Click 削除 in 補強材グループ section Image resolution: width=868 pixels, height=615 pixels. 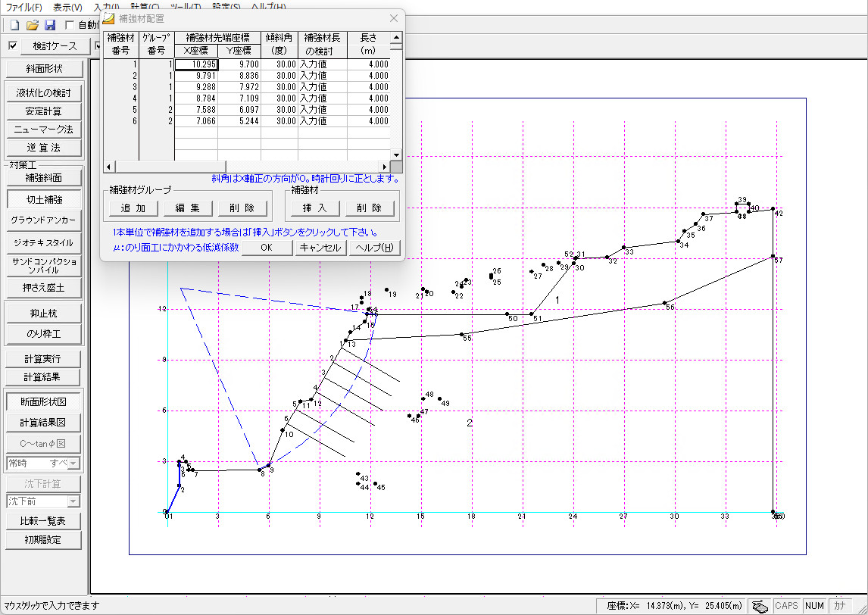(242, 208)
